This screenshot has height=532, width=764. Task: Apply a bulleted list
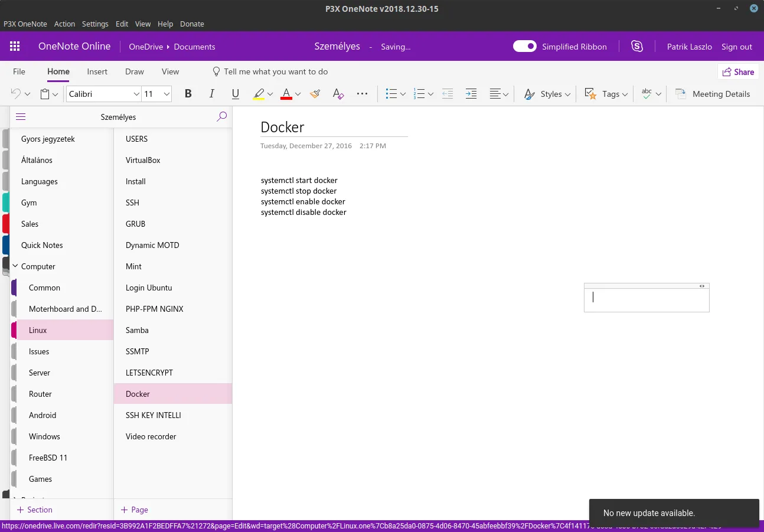point(391,93)
